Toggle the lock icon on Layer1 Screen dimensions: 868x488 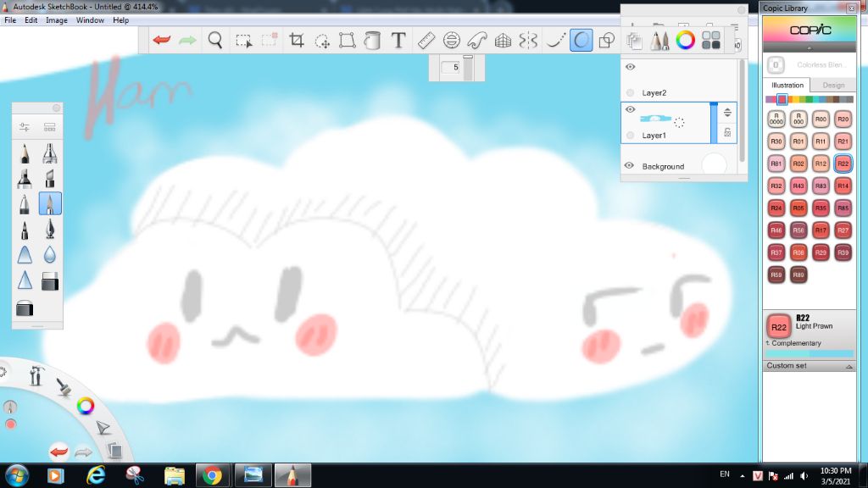727,132
